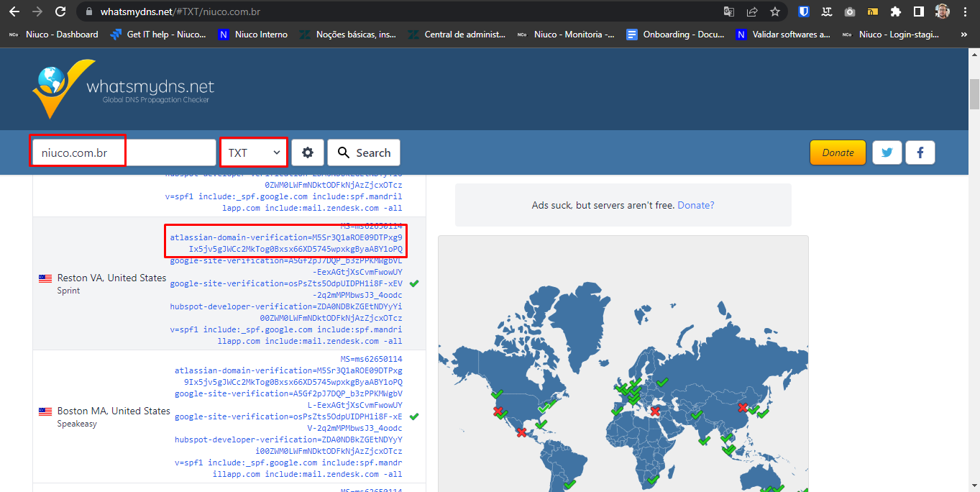Click the green check for Reston VA
980x492 pixels.
tap(414, 283)
